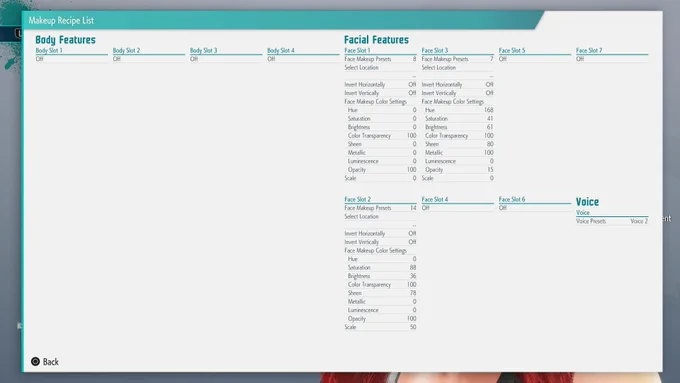Image resolution: width=680 pixels, height=383 pixels.
Task: Click the Off value under Face Slot 4
Action: pyautogui.click(x=425, y=208)
